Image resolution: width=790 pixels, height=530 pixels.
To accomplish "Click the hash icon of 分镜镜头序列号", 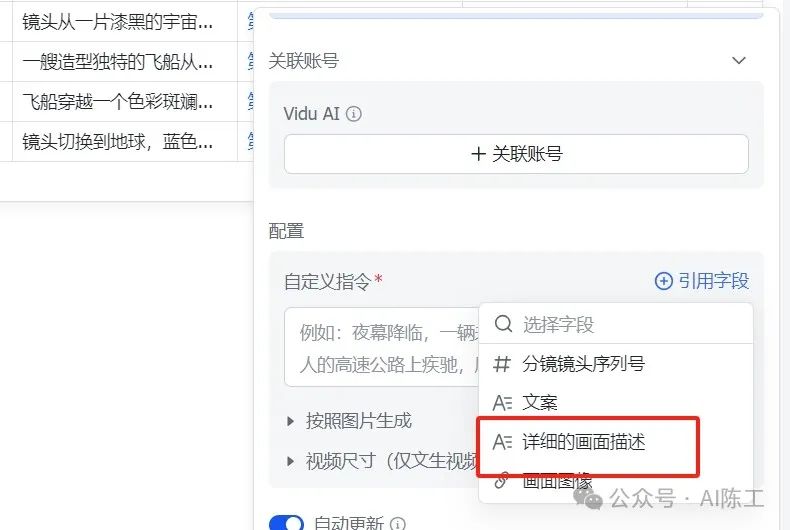I will click(502, 363).
